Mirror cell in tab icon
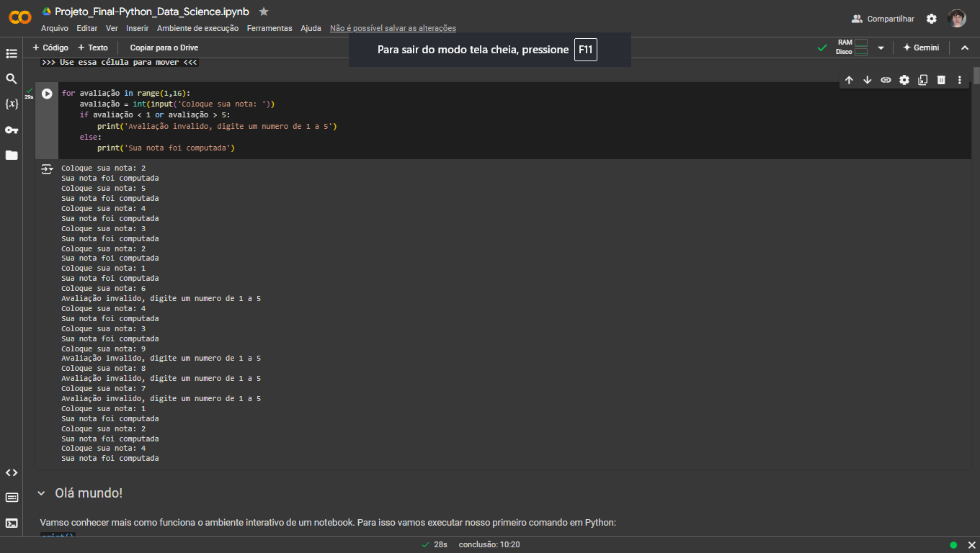Image resolution: width=980 pixels, height=553 pixels. click(922, 80)
